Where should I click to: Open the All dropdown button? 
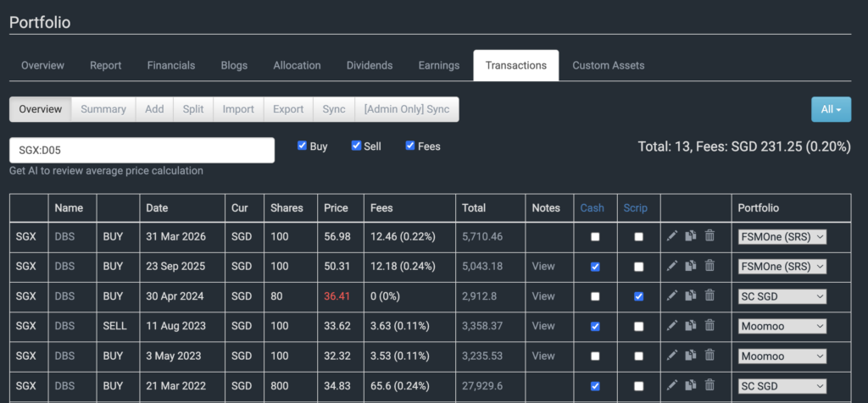(x=830, y=109)
